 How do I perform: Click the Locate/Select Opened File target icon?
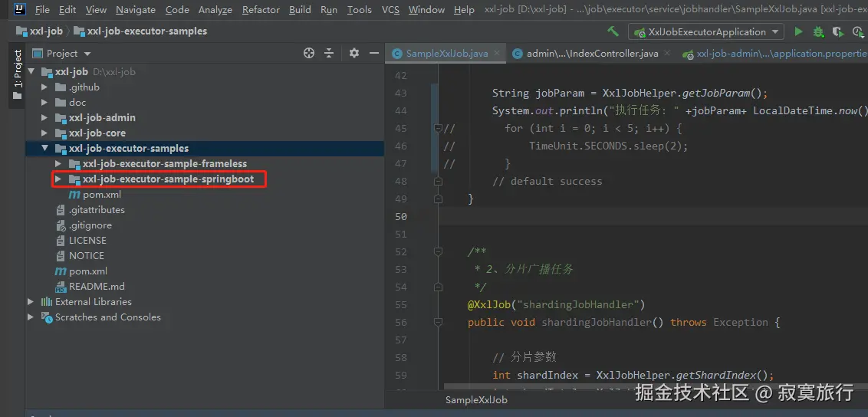(x=309, y=53)
